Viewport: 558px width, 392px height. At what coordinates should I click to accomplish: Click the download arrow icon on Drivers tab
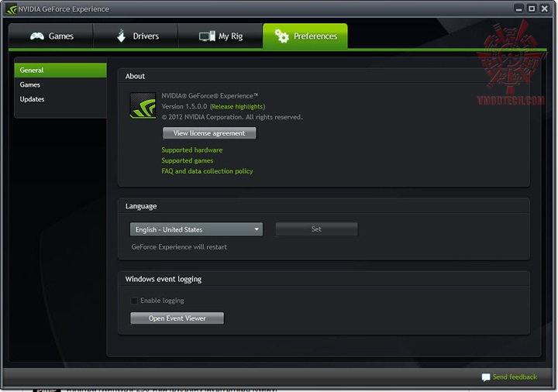click(122, 36)
